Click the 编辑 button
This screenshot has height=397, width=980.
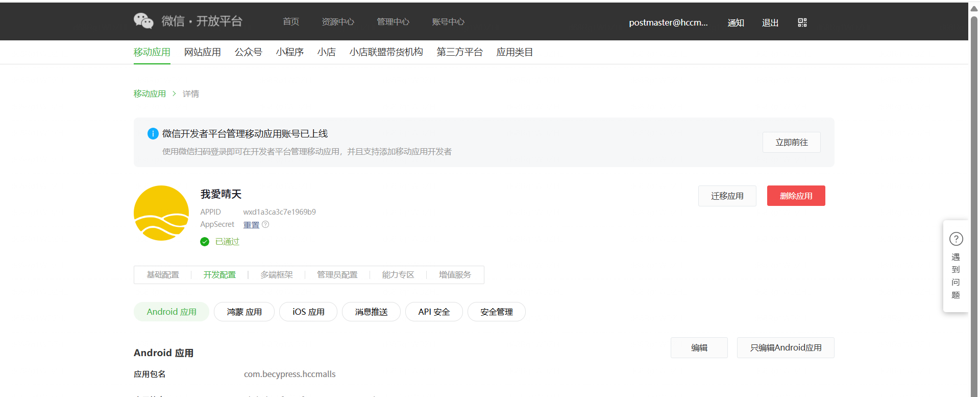click(699, 348)
